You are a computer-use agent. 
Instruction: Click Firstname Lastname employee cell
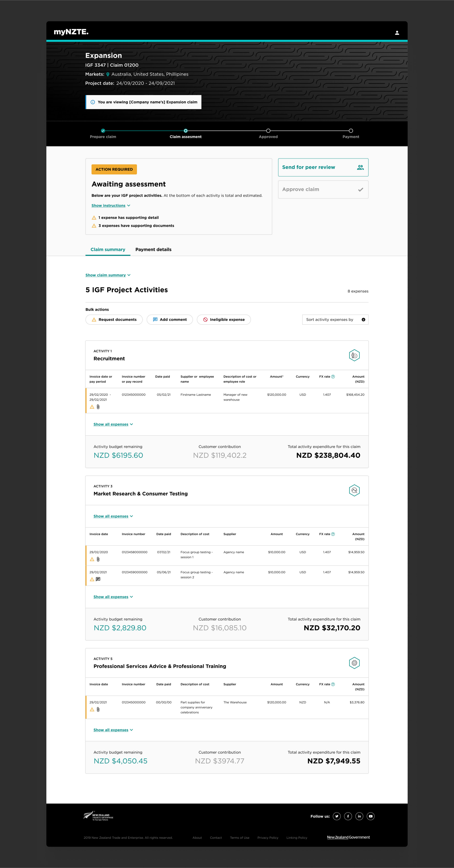tap(195, 395)
